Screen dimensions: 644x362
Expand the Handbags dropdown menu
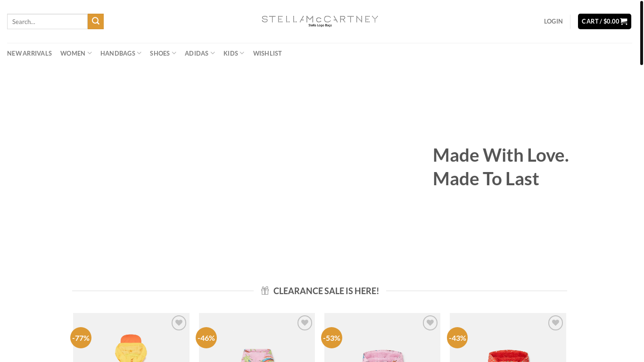tap(121, 53)
